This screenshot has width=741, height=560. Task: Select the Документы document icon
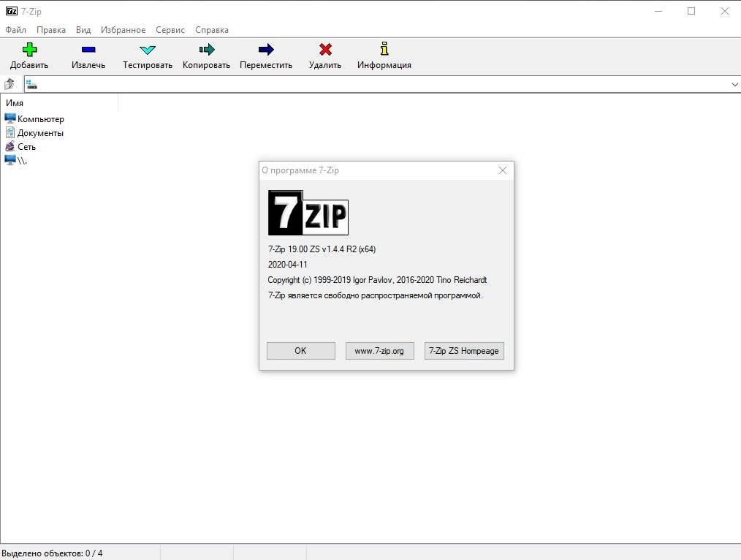(x=10, y=132)
